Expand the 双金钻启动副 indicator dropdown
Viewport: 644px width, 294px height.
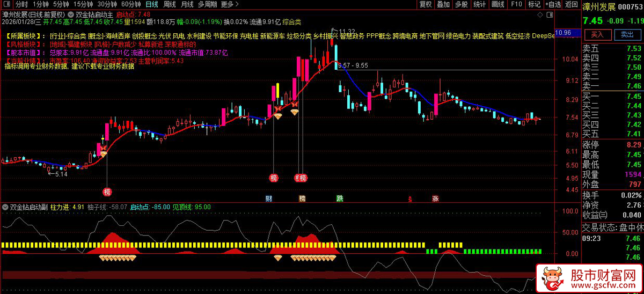[x=6, y=207]
